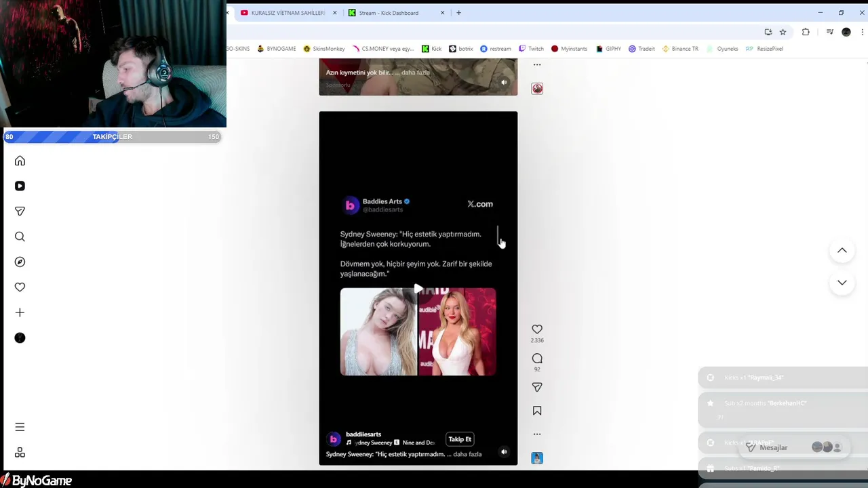Close the Stream - Kick Dashboard tab
Image resolution: width=868 pixels, height=488 pixels.
[443, 13]
